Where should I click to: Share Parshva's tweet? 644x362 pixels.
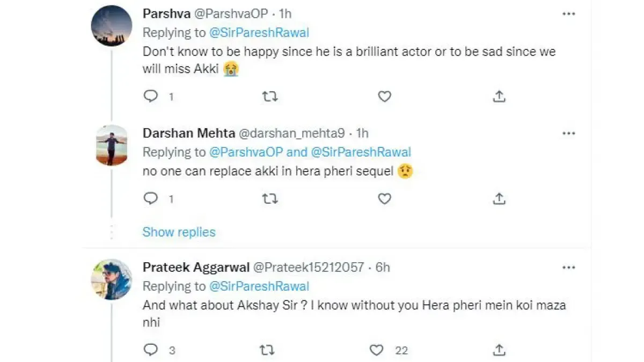(499, 97)
